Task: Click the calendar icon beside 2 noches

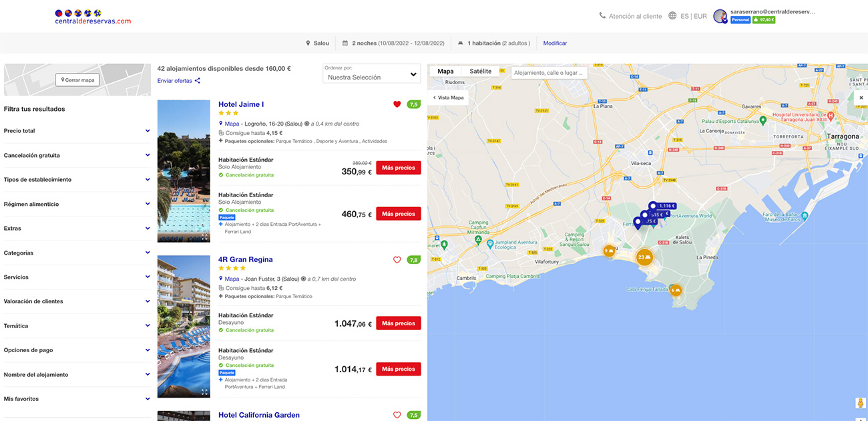Action: (x=345, y=43)
